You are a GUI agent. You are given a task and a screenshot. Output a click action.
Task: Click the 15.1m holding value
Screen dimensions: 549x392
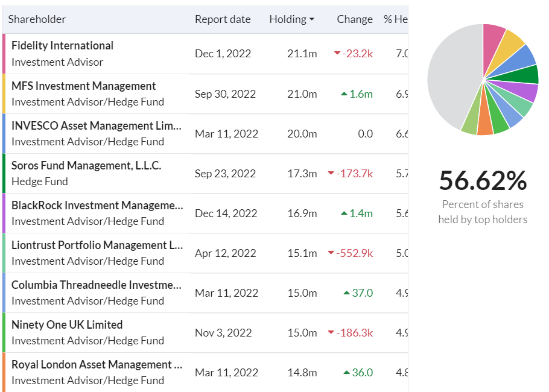(302, 253)
